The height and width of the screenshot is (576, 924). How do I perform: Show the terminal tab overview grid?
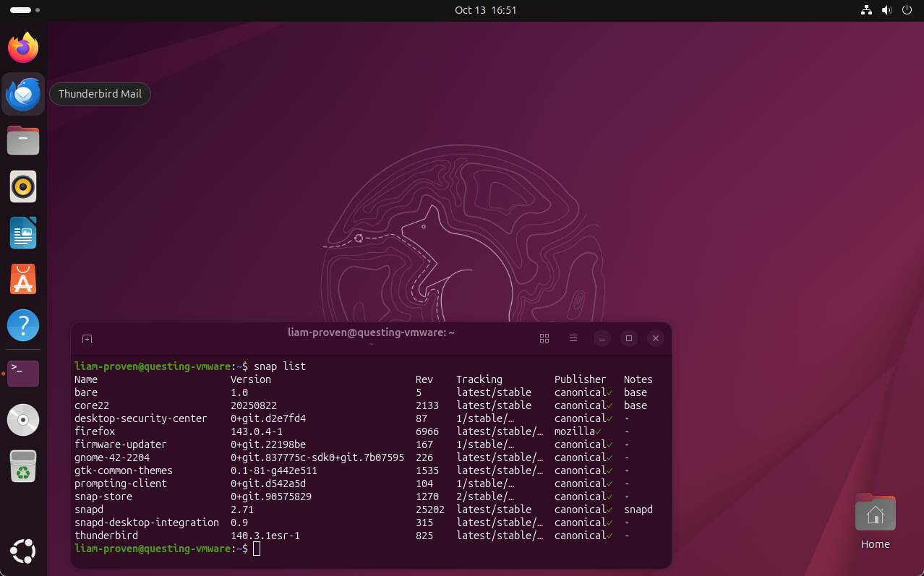[544, 338]
